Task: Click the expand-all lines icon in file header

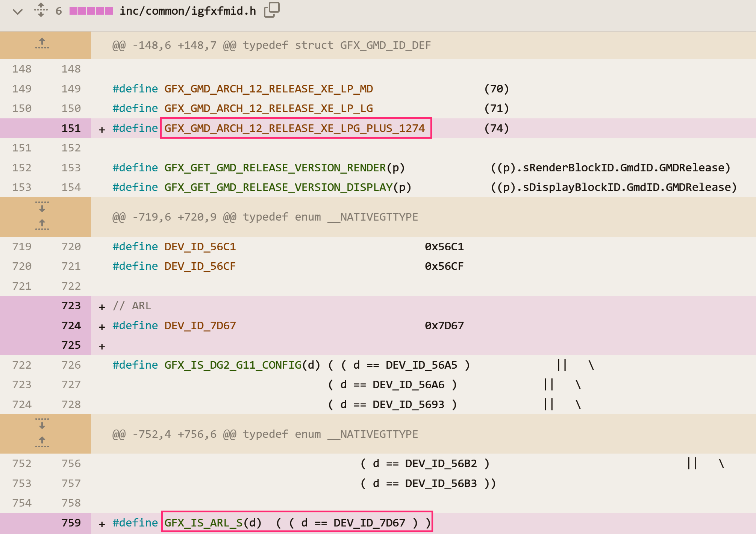Action: [x=41, y=11]
